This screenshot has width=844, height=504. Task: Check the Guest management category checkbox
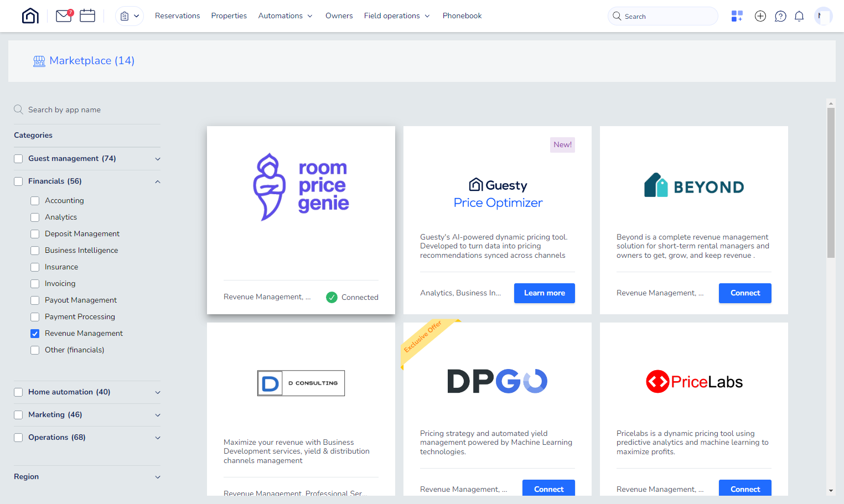(18, 159)
